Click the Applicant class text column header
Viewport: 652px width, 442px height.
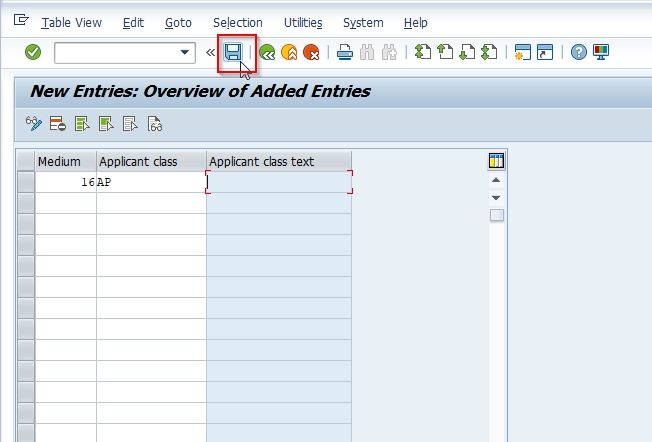pos(279,161)
